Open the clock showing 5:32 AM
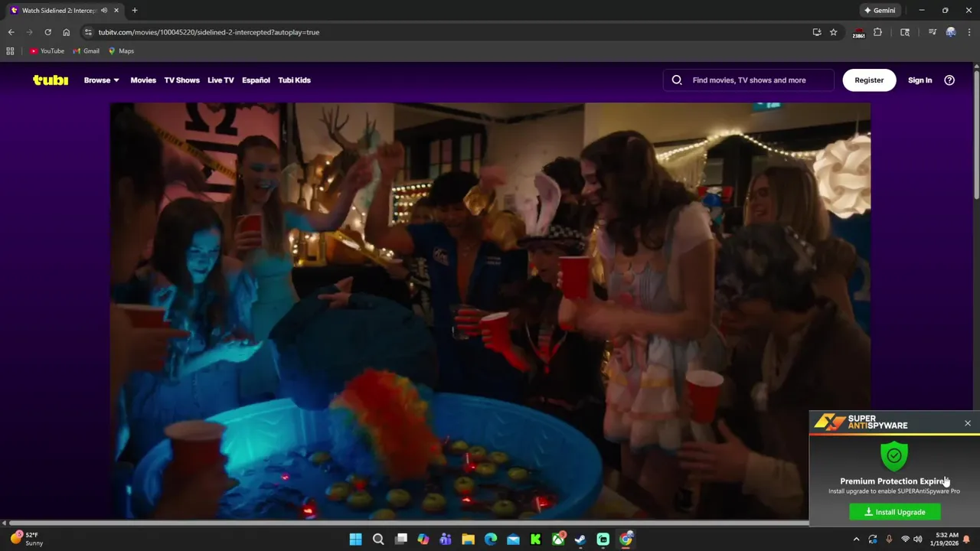Screen dimensions: 980x551 pyautogui.click(x=946, y=540)
